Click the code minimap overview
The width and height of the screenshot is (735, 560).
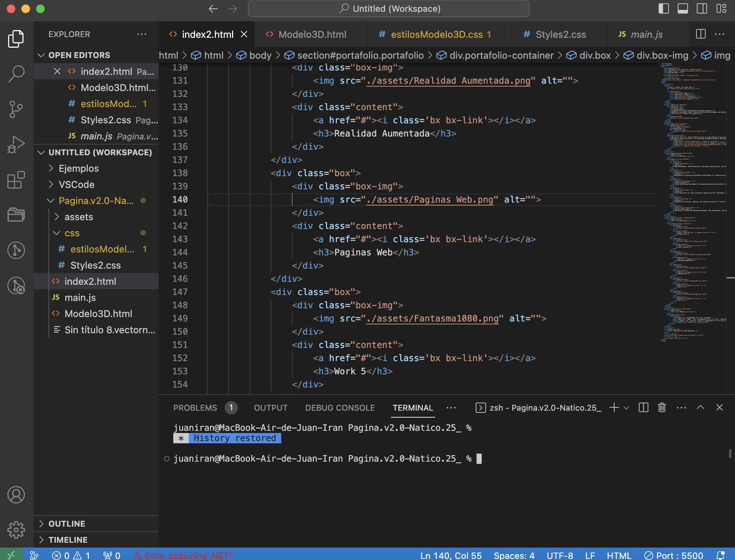pyautogui.click(x=692, y=202)
